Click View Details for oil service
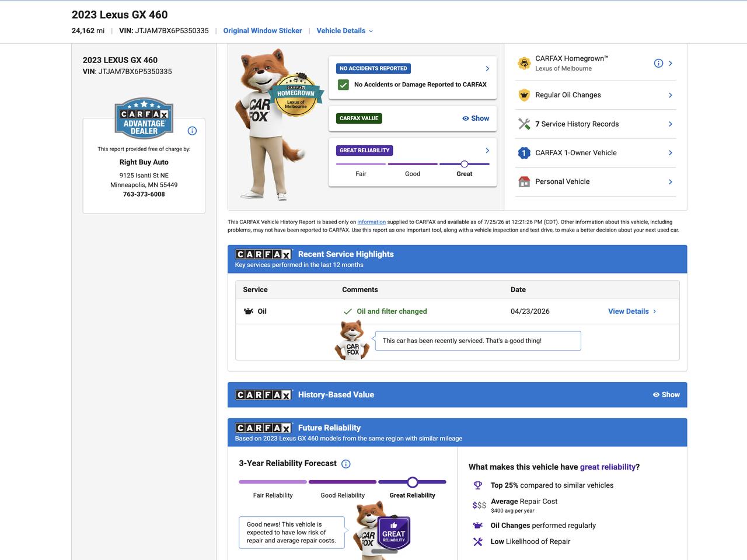The height and width of the screenshot is (560, 747). coord(632,311)
